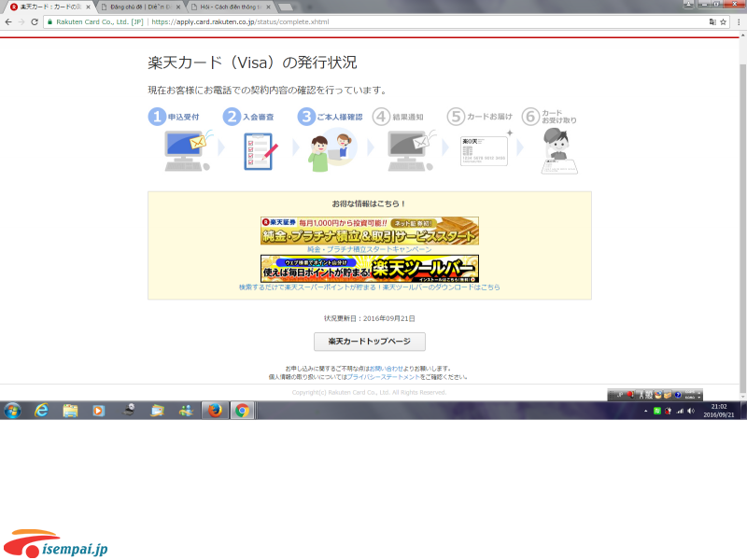Open Windows Media Player from the taskbar
The width and height of the screenshot is (747, 560).
pos(99,411)
